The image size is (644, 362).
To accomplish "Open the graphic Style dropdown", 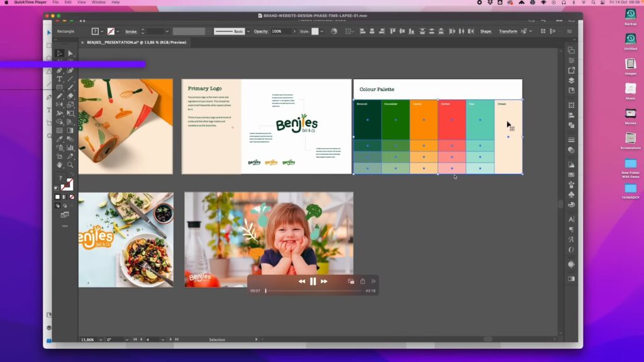I will click(x=322, y=31).
